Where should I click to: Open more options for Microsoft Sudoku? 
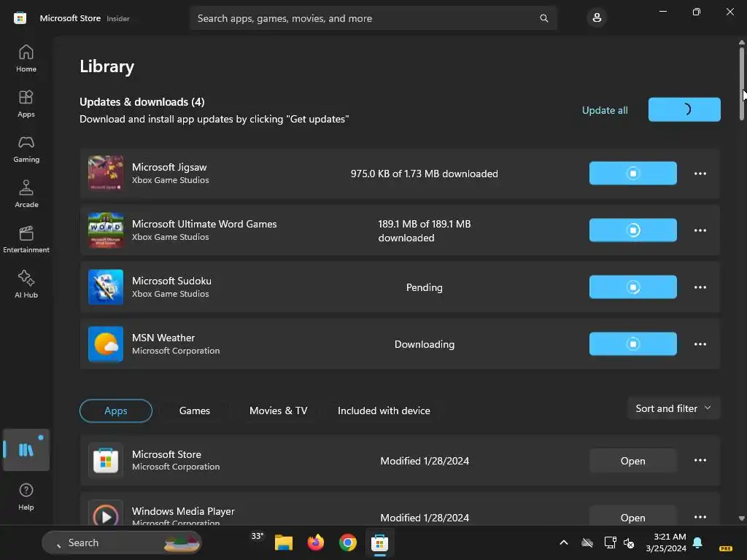(x=700, y=287)
